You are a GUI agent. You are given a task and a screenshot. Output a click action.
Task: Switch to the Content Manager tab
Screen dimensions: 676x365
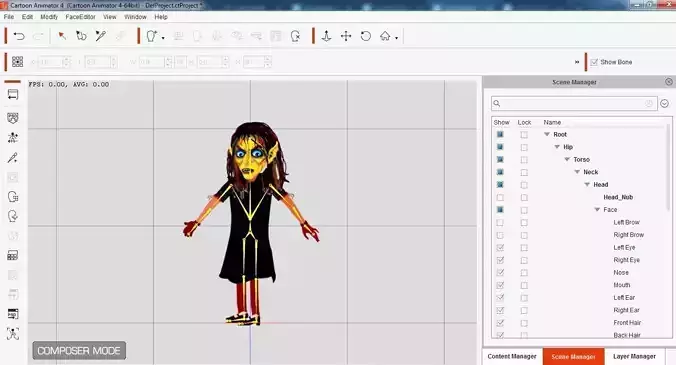512,356
